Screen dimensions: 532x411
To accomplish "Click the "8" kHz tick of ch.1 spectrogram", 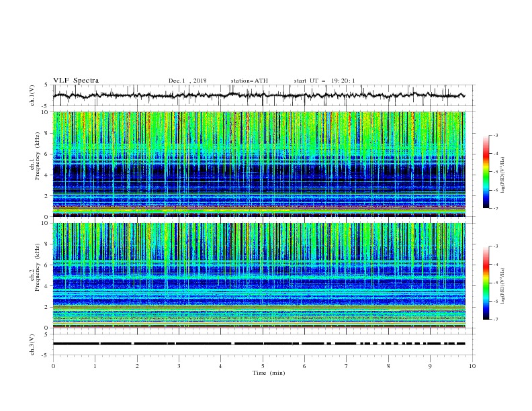I will point(46,133).
